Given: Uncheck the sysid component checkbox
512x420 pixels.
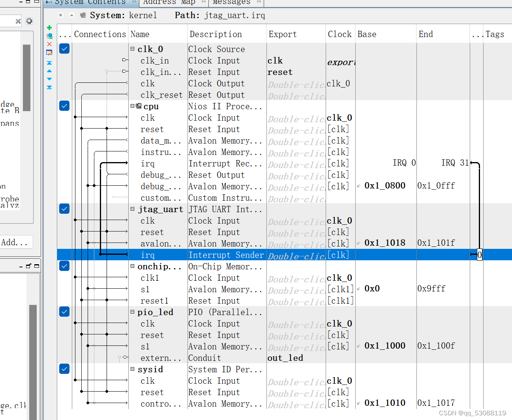Looking at the screenshot, I should click(x=64, y=369).
